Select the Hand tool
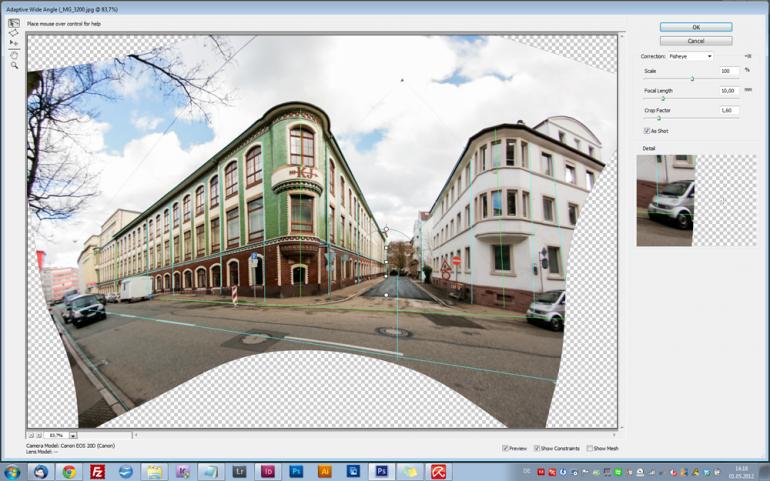This screenshot has width=770, height=481. click(14, 55)
